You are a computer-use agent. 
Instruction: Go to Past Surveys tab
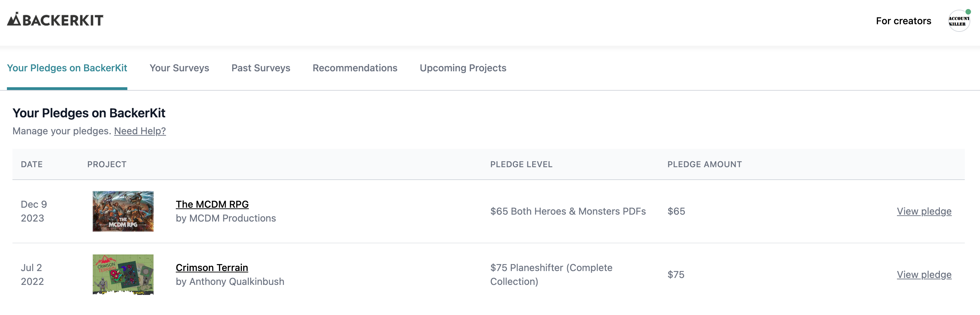(261, 68)
